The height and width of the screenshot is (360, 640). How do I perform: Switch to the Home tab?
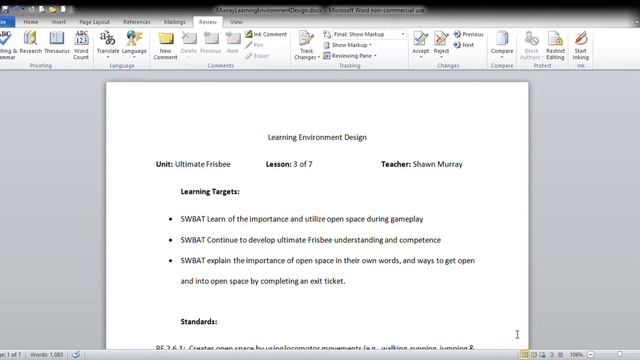tap(31, 22)
